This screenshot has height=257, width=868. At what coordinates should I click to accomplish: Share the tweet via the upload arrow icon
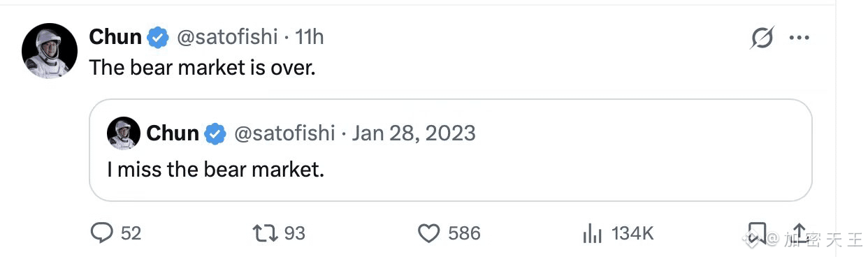coord(800,233)
